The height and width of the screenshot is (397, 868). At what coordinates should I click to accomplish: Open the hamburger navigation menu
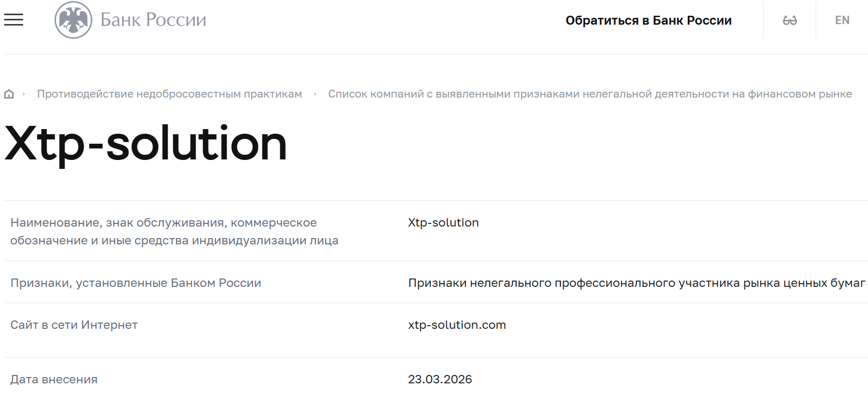(x=14, y=20)
